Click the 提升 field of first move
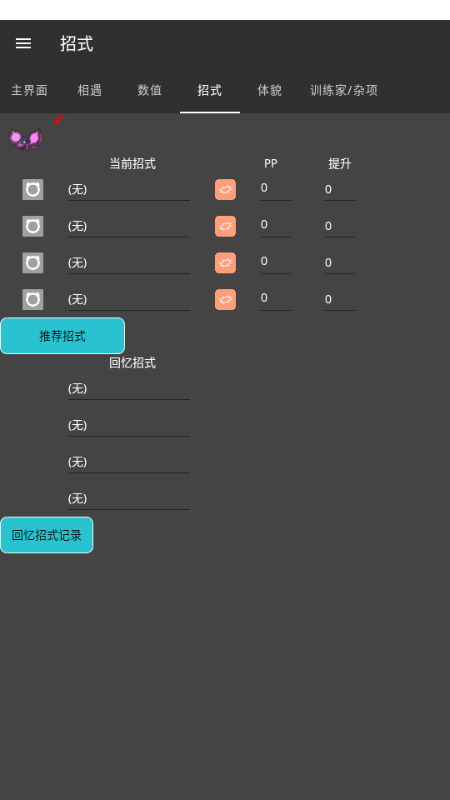Screen dimensions: 450x800 (340, 190)
